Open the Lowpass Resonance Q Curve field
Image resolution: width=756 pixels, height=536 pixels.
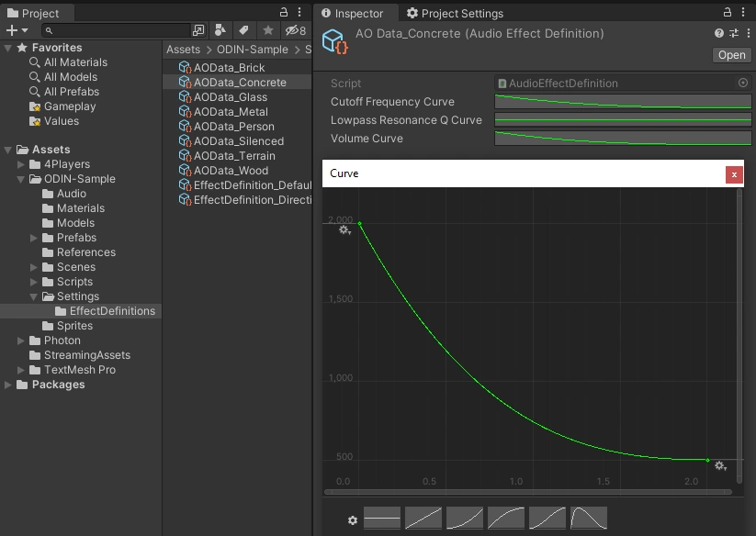623,120
